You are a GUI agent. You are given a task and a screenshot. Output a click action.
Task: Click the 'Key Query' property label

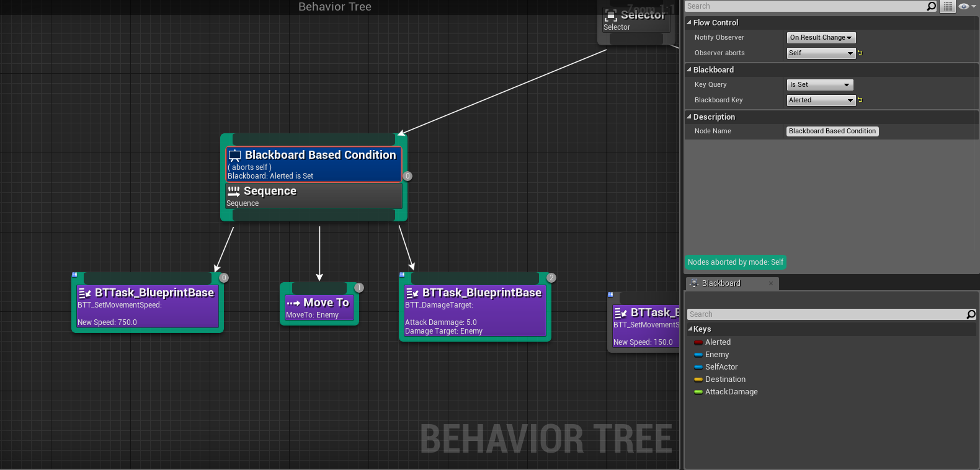711,85
